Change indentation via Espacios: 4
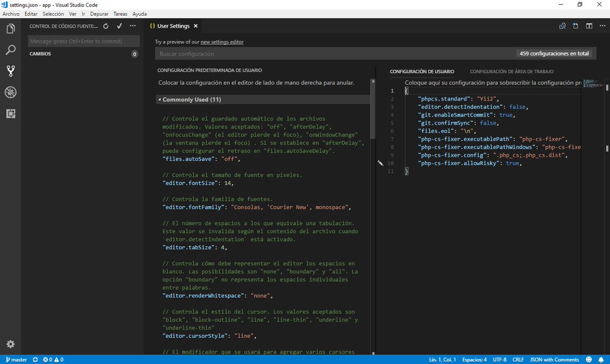The image size is (610, 364). click(474, 359)
